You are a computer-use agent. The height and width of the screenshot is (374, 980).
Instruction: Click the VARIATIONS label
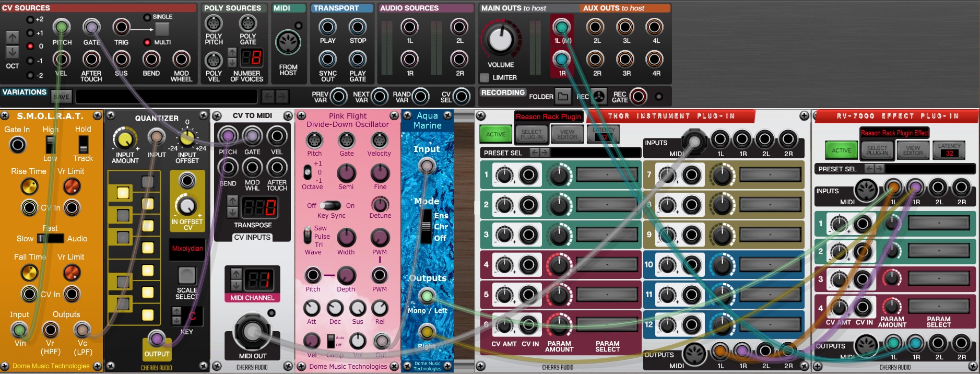pos(25,92)
